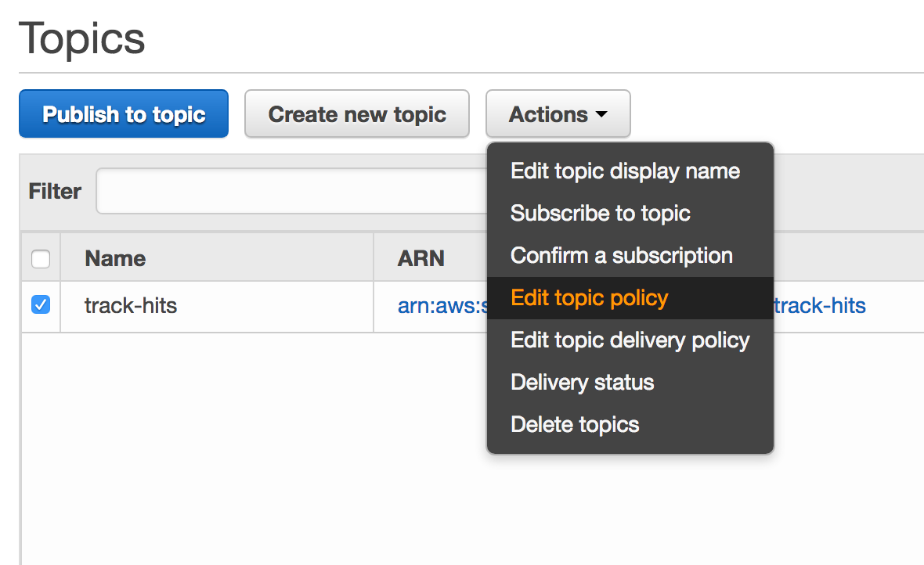
Task: Open Delivery status menu entry
Action: 630,383
